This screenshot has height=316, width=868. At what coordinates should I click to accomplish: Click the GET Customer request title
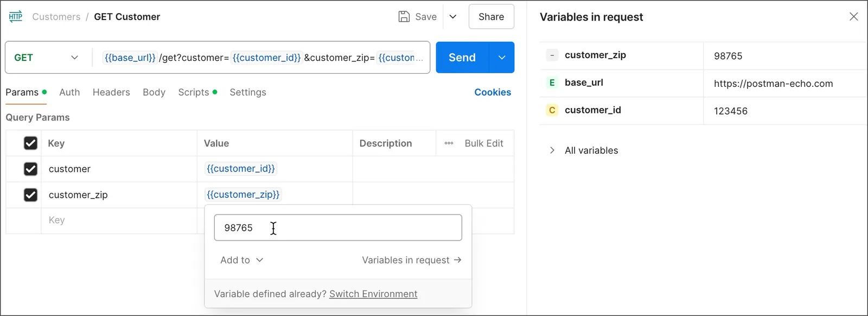click(x=127, y=17)
